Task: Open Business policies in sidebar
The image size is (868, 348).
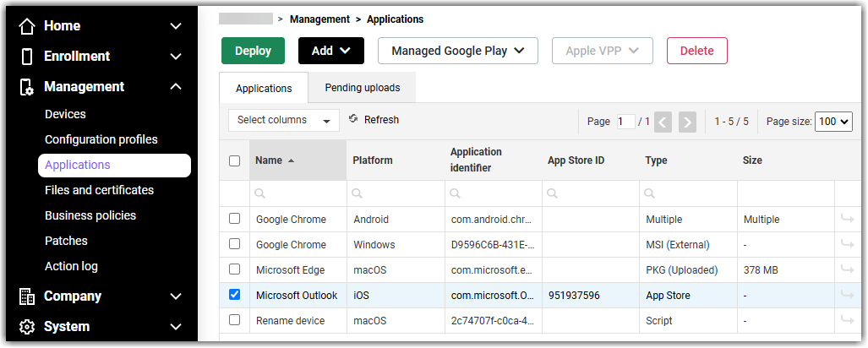Action: 90,215
